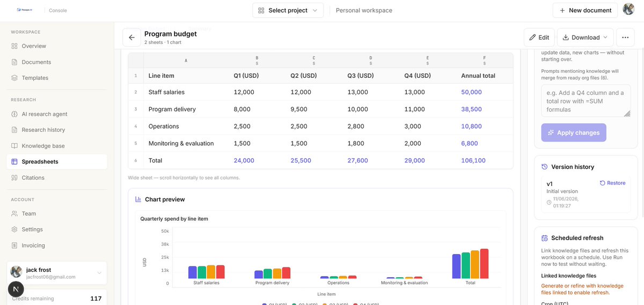This screenshot has width=644, height=305.
Task: Open Templates from the sidebar
Action: tap(57, 78)
